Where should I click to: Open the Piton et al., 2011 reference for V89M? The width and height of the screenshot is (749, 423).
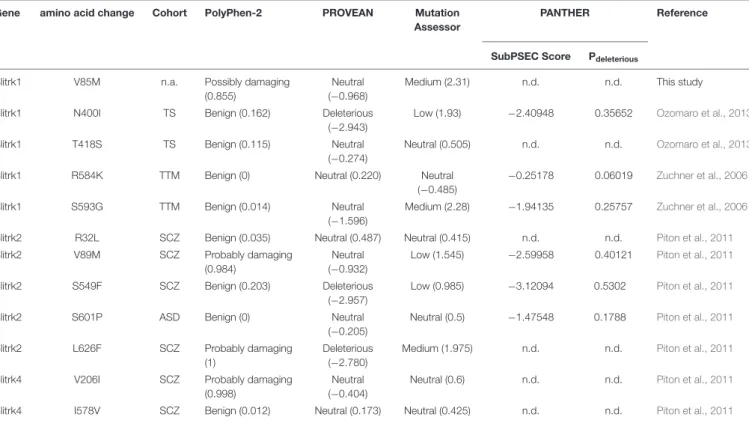[x=695, y=255]
